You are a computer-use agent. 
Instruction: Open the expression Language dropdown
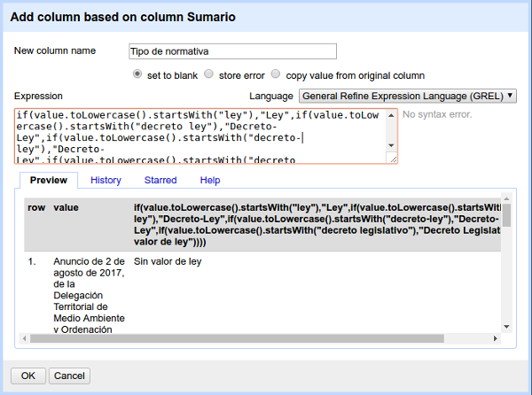pyautogui.click(x=407, y=96)
